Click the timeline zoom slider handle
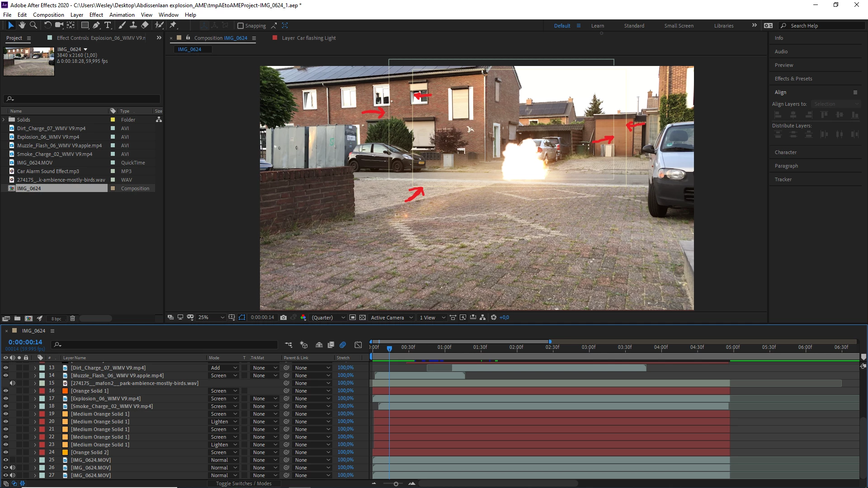Image resolution: width=868 pixels, height=488 pixels. pyautogui.click(x=396, y=484)
